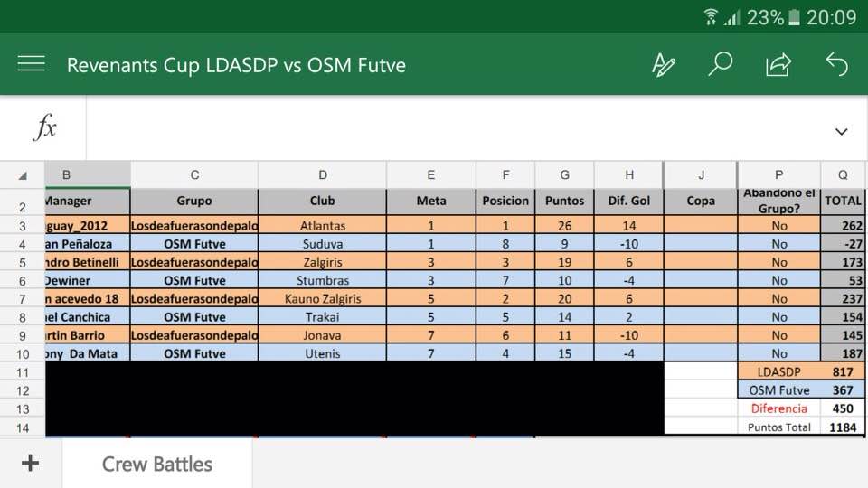The width and height of the screenshot is (868, 488).
Task: Select row 7 header
Action: (22, 299)
